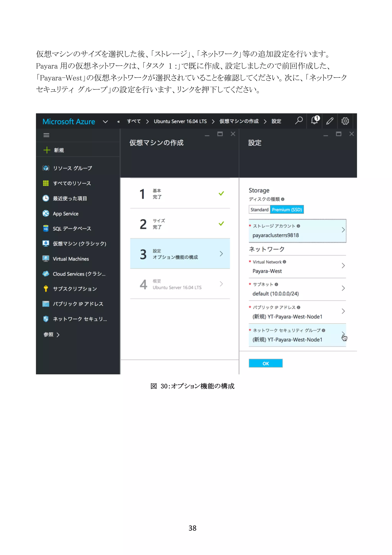Image resolution: width=392 pixels, height=555 pixels.
Task: Open サブスクリプション sidebar link
Action: 75,289
